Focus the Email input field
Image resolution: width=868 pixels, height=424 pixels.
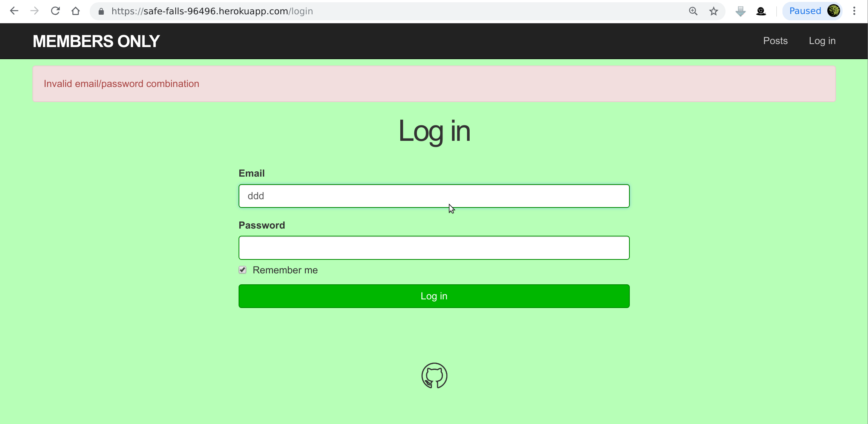tap(434, 196)
